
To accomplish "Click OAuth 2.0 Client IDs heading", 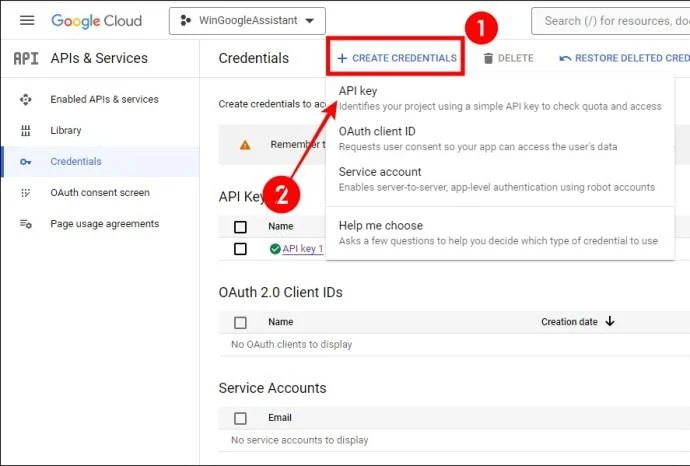I will coord(280,292).
